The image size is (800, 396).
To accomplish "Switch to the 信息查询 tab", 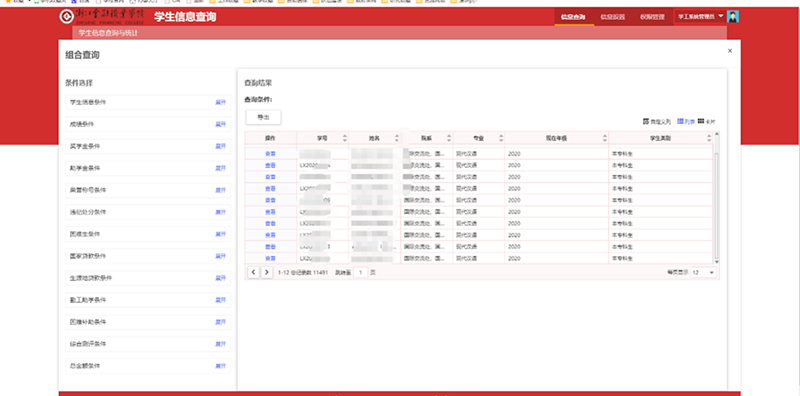I will click(x=573, y=17).
